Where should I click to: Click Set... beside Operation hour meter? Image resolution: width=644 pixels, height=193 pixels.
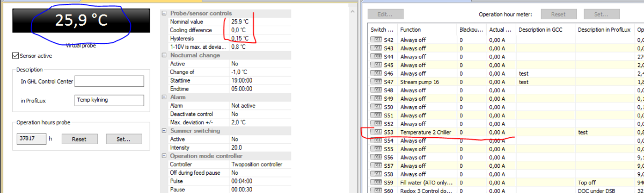pos(602,14)
